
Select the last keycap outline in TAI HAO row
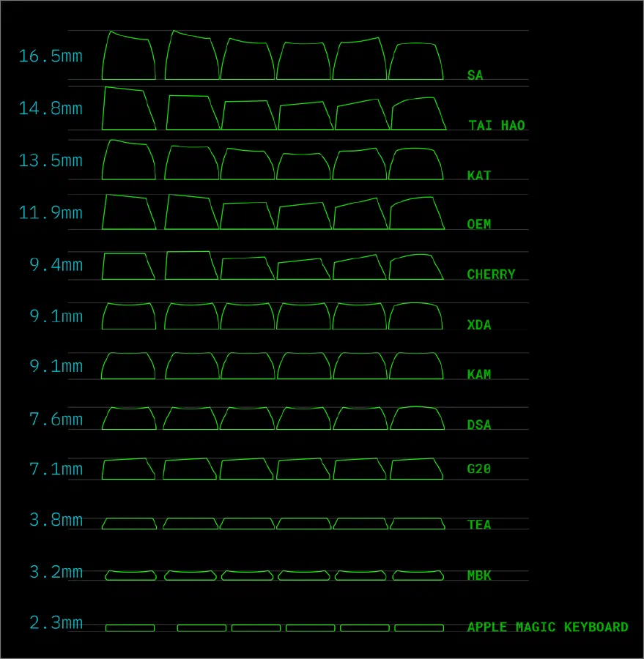click(x=418, y=113)
